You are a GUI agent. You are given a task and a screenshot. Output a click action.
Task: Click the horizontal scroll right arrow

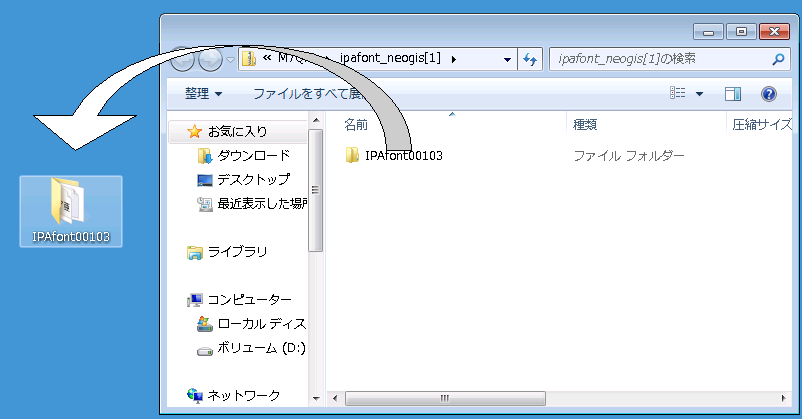784,398
